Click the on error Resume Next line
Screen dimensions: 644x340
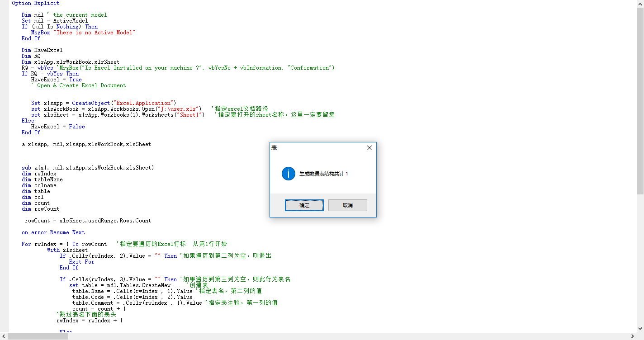click(x=53, y=232)
